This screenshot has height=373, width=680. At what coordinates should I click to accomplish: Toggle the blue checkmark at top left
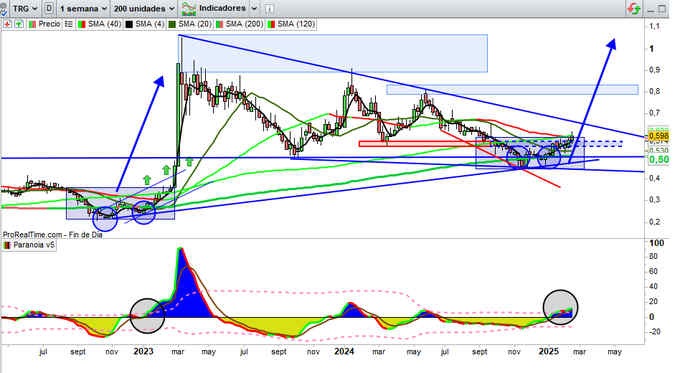pyautogui.click(x=3, y=10)
